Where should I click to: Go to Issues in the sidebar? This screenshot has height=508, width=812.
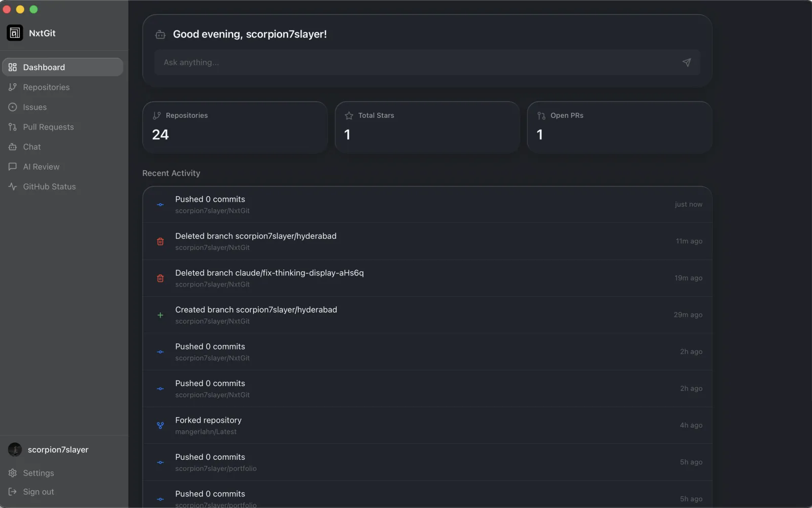click(x=63, y=107)
